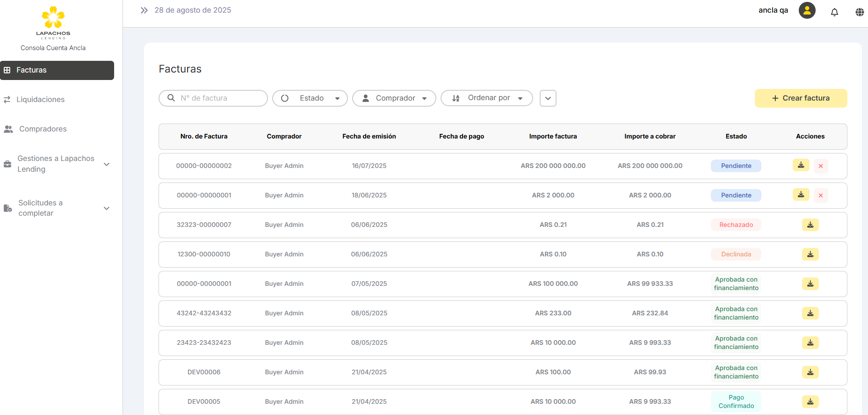Viewport: 868px width, 415px height.
Task: Open the Ordenar por dropdown
Action: [486, 98]
